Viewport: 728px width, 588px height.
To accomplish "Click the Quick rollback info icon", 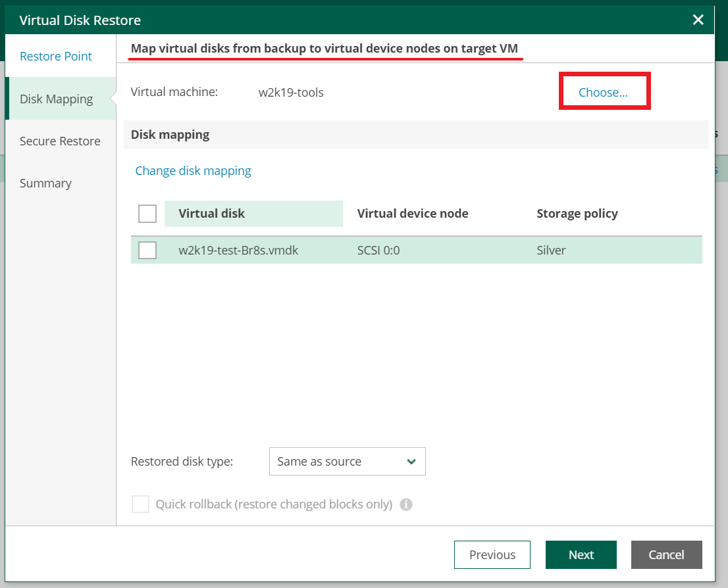I will point(406,504).
